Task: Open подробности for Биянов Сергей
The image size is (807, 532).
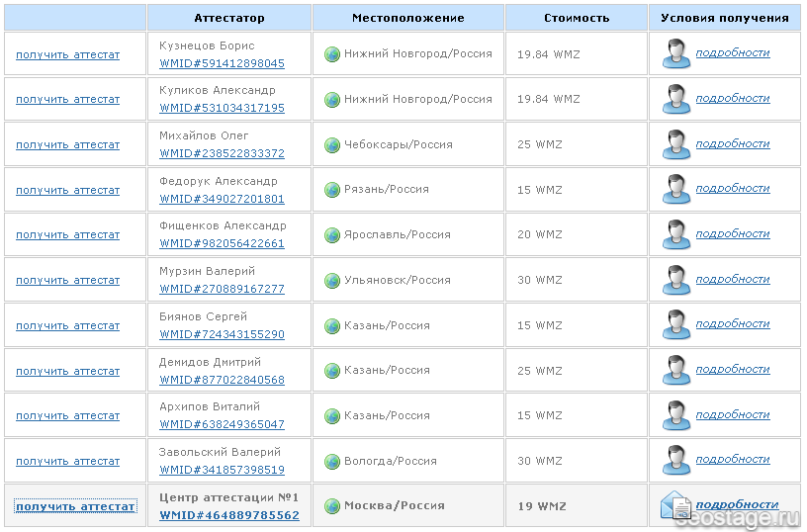Action: click(x=733, y=323)
